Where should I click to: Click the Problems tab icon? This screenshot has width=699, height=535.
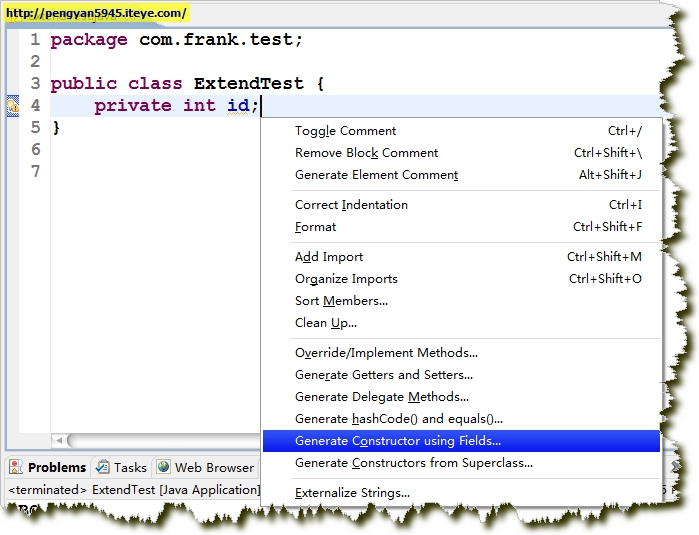pyautogui.click(x=16, y=467)
